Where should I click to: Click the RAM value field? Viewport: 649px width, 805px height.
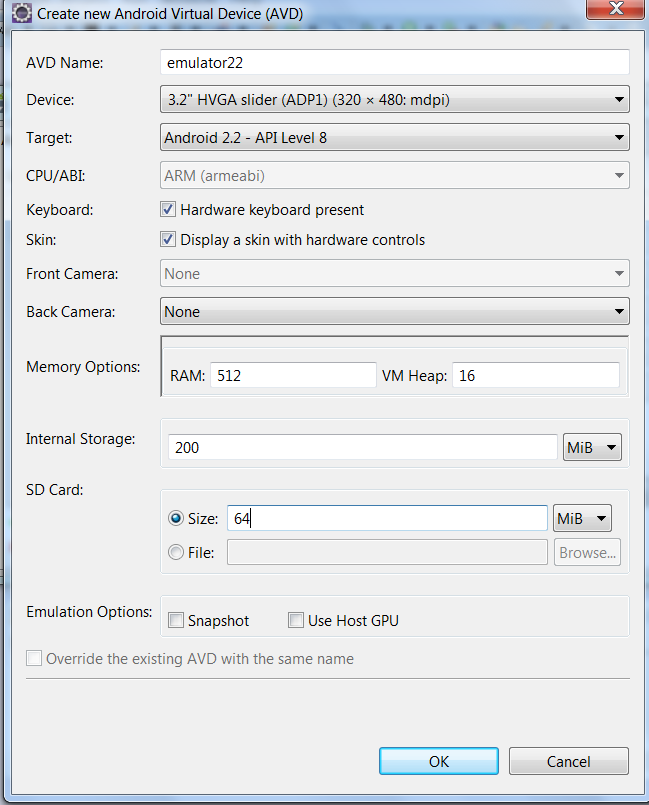point(293,376)
